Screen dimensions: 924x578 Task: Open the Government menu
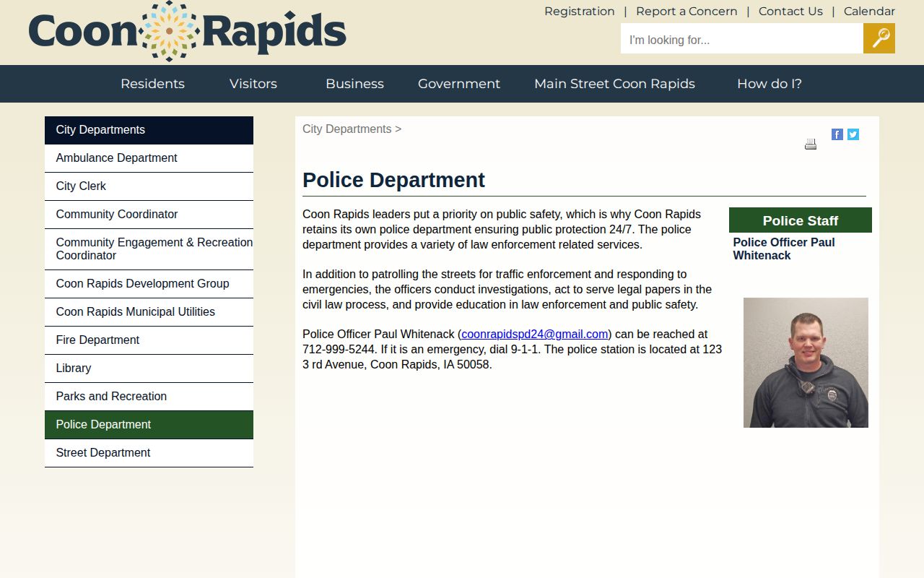click(459, 84)
